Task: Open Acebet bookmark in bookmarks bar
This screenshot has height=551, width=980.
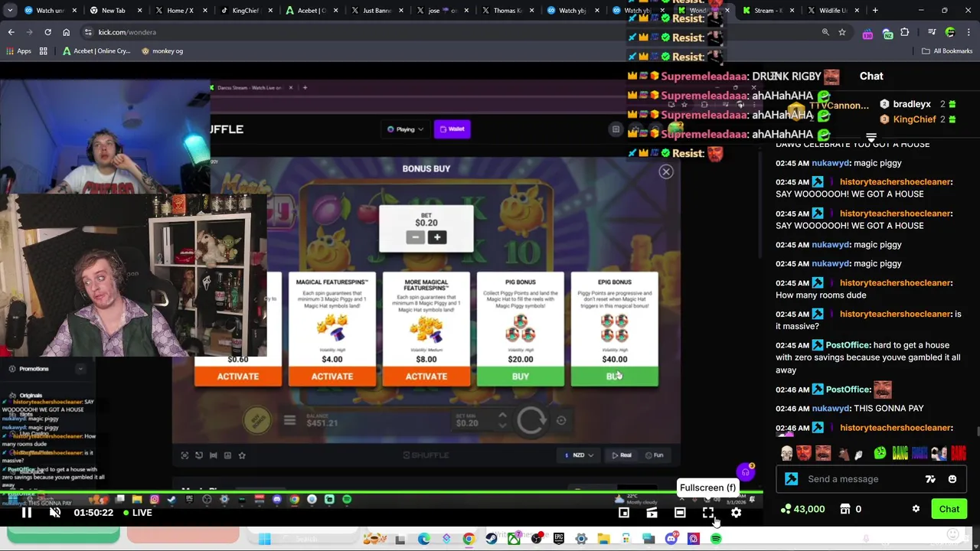Action: click(96, 51)
